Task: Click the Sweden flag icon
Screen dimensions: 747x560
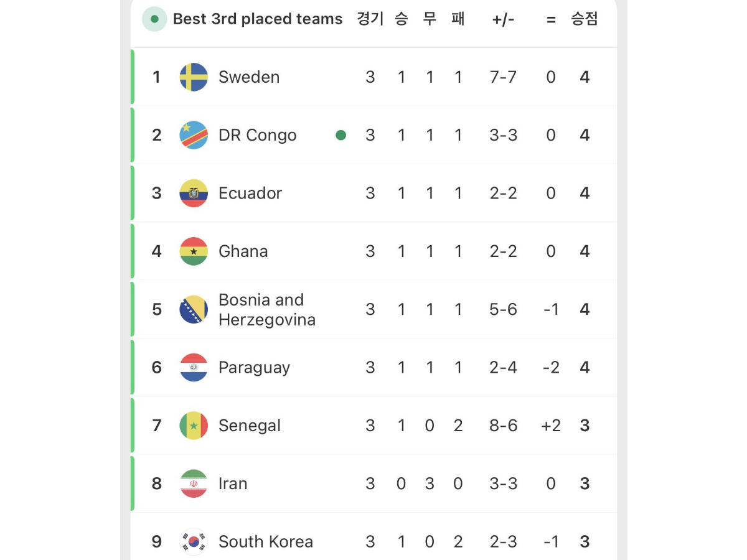Action: [x=194, y=77]
